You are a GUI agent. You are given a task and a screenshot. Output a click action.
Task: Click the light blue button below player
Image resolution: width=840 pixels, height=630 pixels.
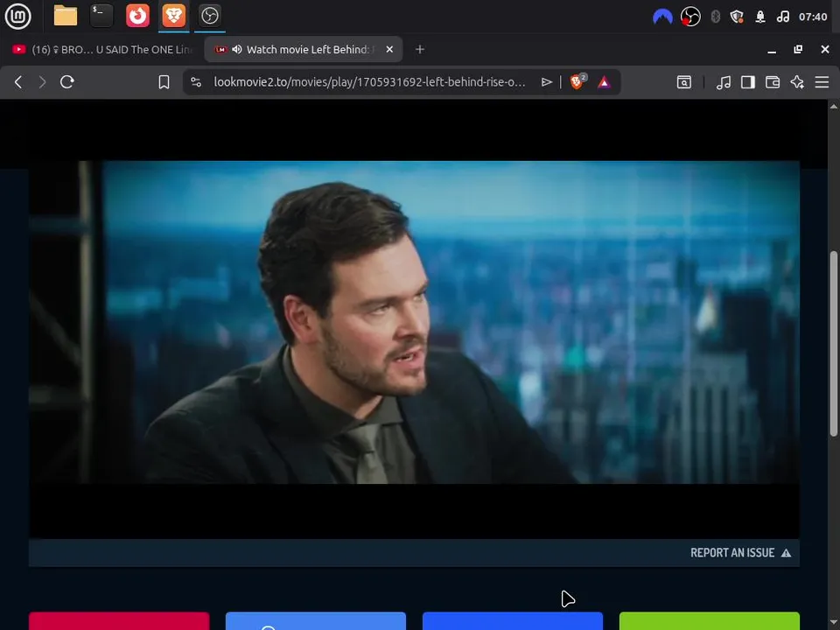click(x=316, y=621)
